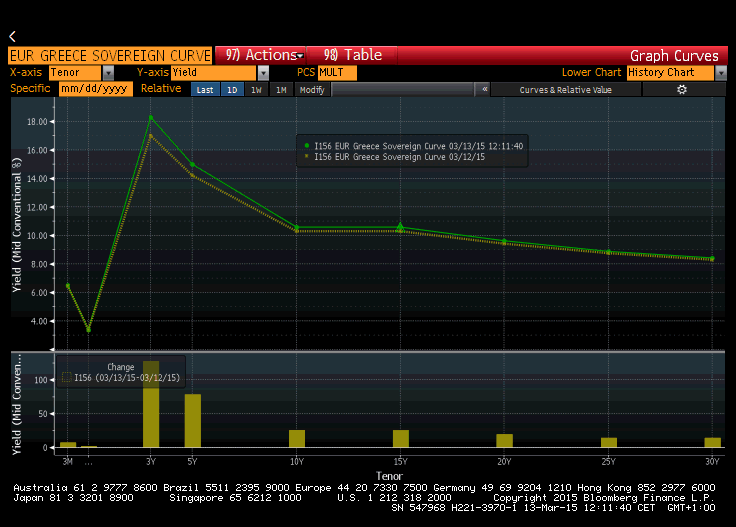Toggle the 1W relative period
This screenshot has height=527, width=736.
[x=256, y=90]
